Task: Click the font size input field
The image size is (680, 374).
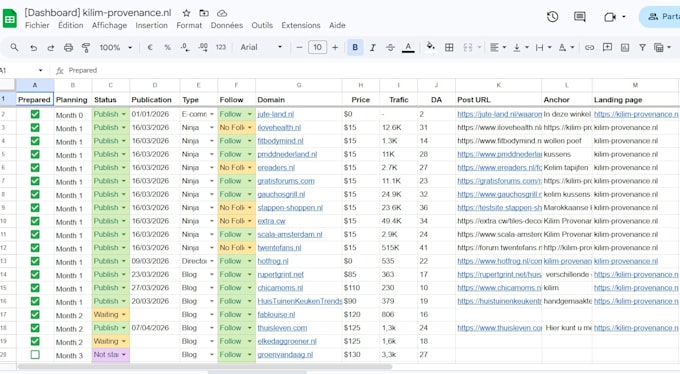Action: click(x=317, y=47)
